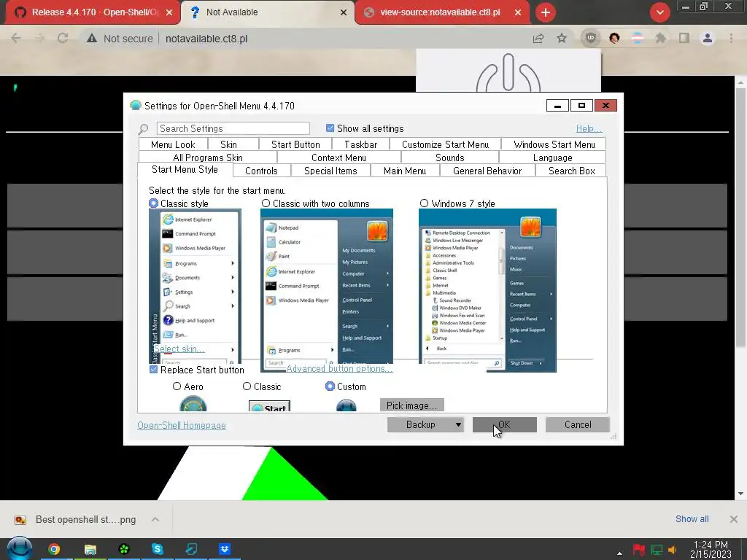Show hidden tray icons arrow
Image resolution: width=747 pixels, height=560 pixels.
click(619, 553)
